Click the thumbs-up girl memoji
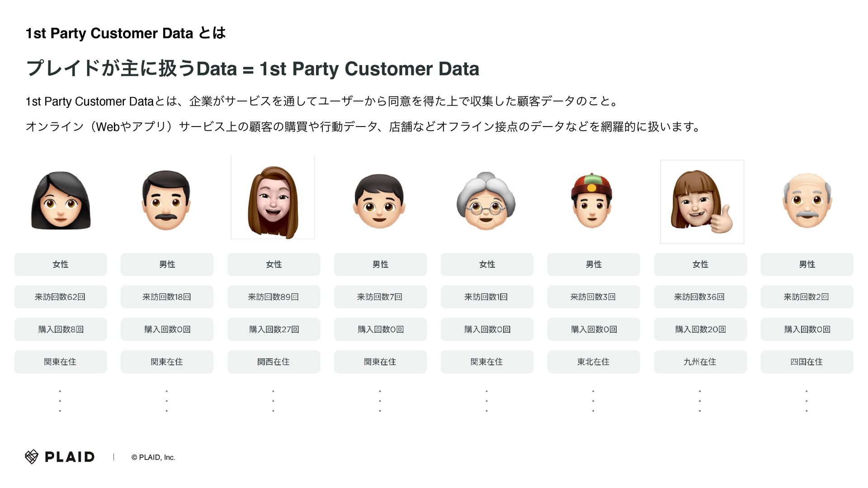The image size is (868, 488). coord(702,202)
